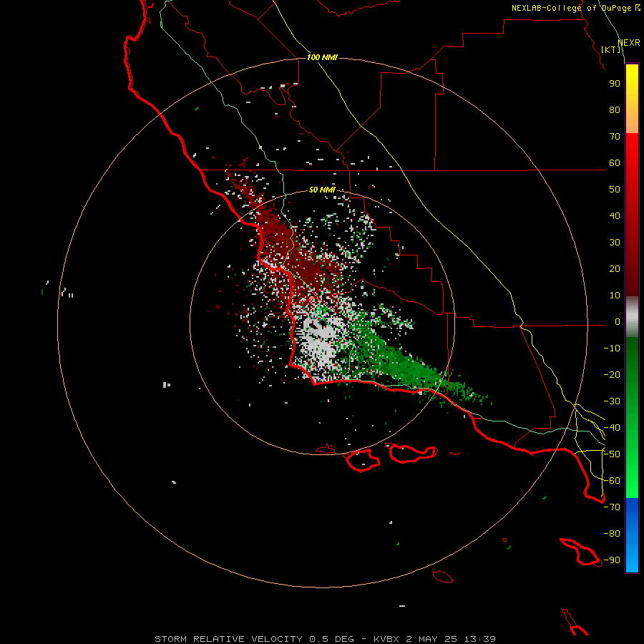Click the -60 value on velocity scale

click(x=612, y=481)
